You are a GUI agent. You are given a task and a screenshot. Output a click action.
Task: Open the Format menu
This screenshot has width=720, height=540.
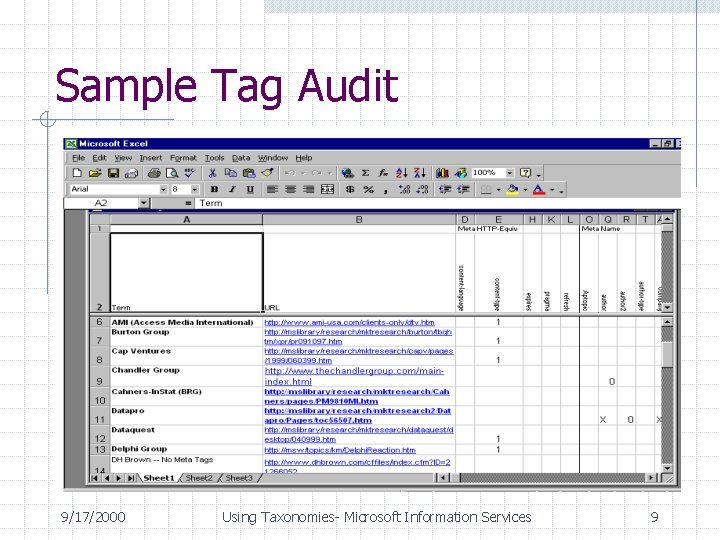183,158
